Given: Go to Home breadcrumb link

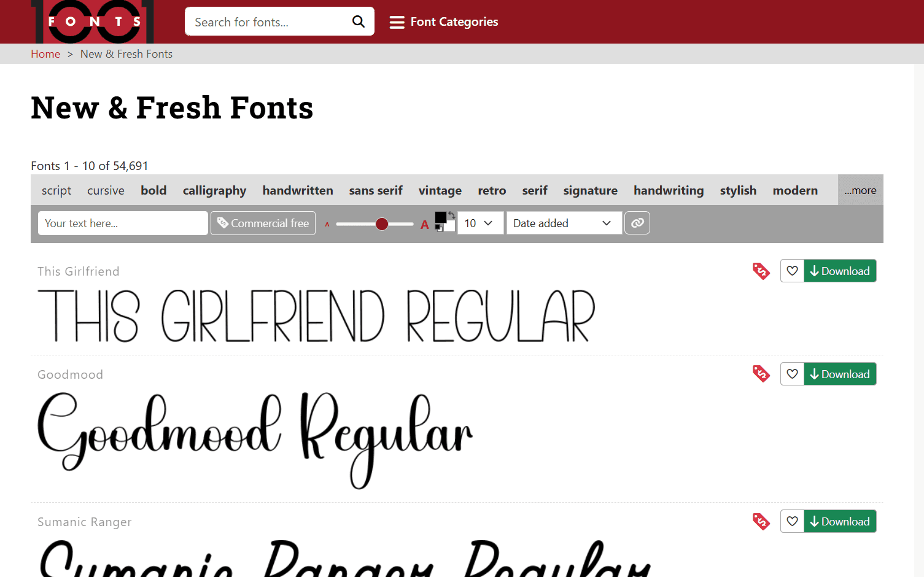Looking at the screenshot, I should 45,54.
